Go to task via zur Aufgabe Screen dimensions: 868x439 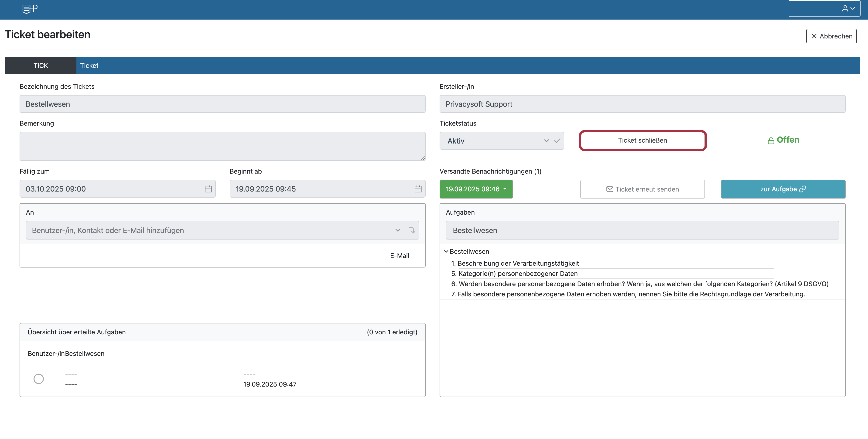click(x=783, y=189)
